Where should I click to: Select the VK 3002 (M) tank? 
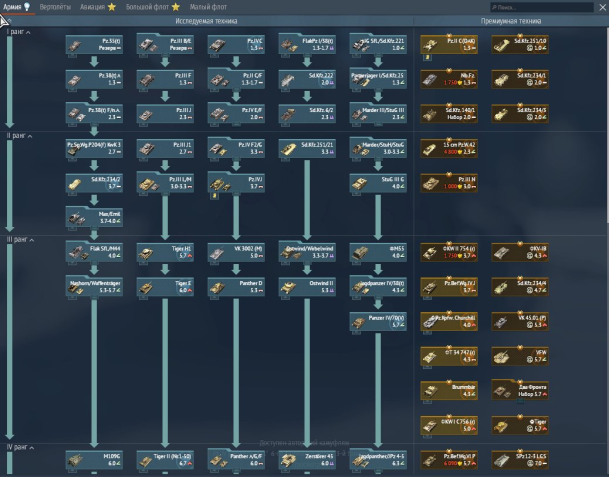point(236,254)
